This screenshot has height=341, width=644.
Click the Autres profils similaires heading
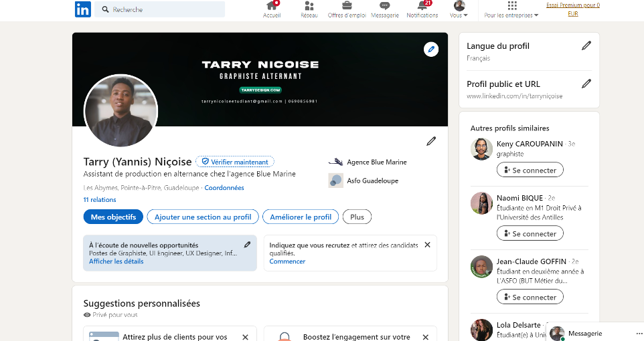pyautogui.click(x=509, y=128)
